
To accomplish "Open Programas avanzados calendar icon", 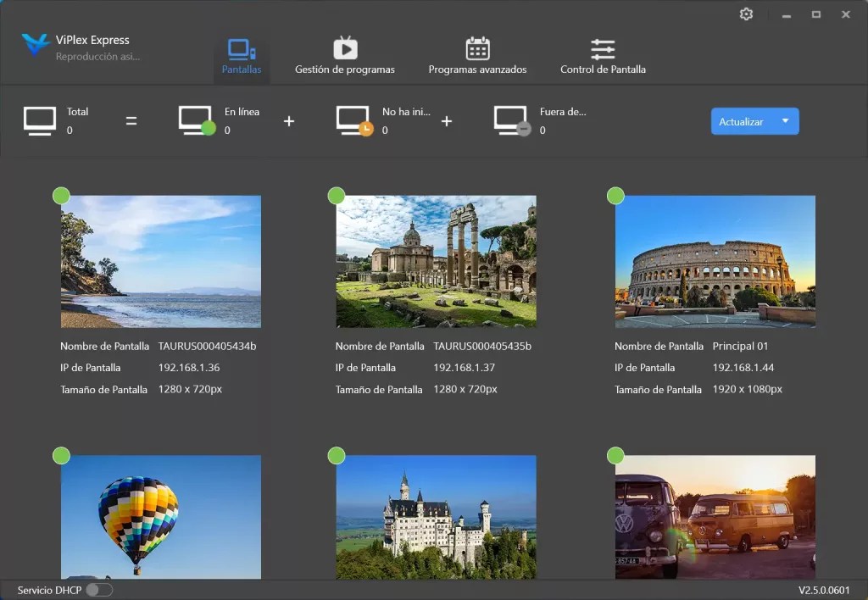I will click(x=478, y=48).
